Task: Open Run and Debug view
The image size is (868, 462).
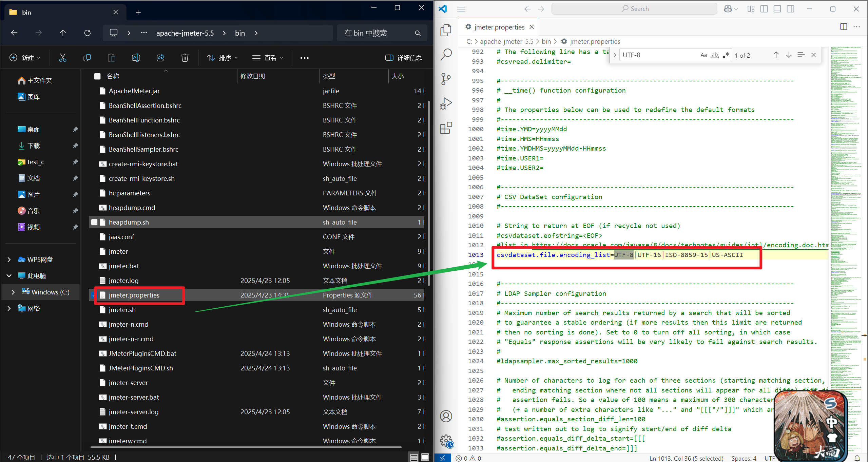Action: tap(446, 103)
